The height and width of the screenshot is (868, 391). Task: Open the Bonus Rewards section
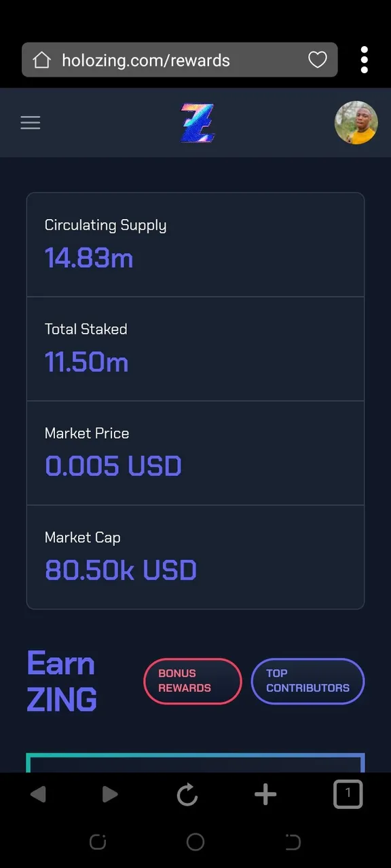click(193, 681)
